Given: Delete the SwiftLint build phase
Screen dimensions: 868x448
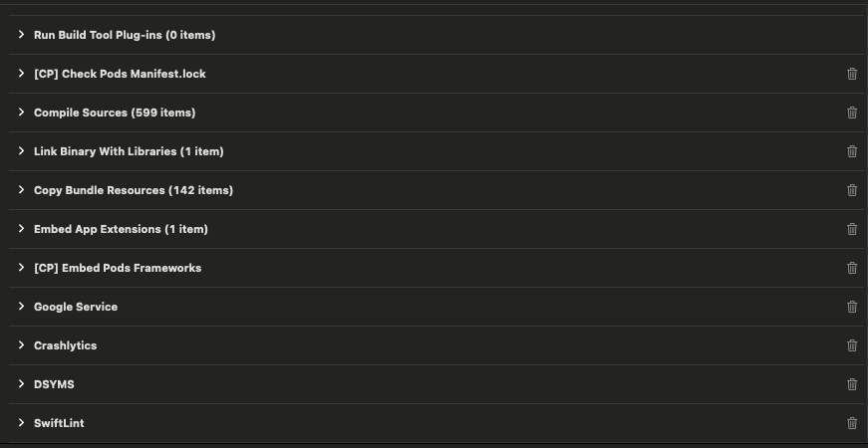Looking at the screenshot, I should (852, 423).
